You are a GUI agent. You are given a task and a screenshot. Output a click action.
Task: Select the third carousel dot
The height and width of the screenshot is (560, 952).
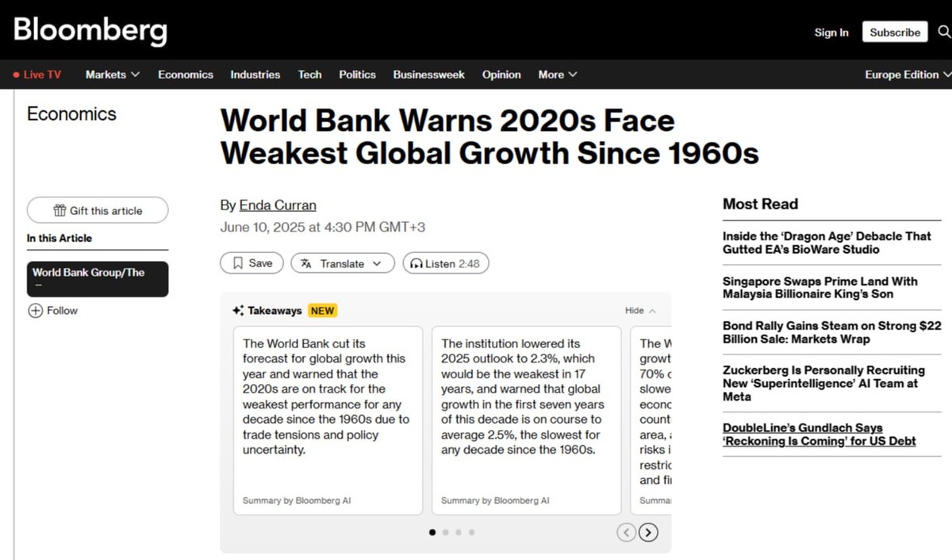click(x=459, y=532)
